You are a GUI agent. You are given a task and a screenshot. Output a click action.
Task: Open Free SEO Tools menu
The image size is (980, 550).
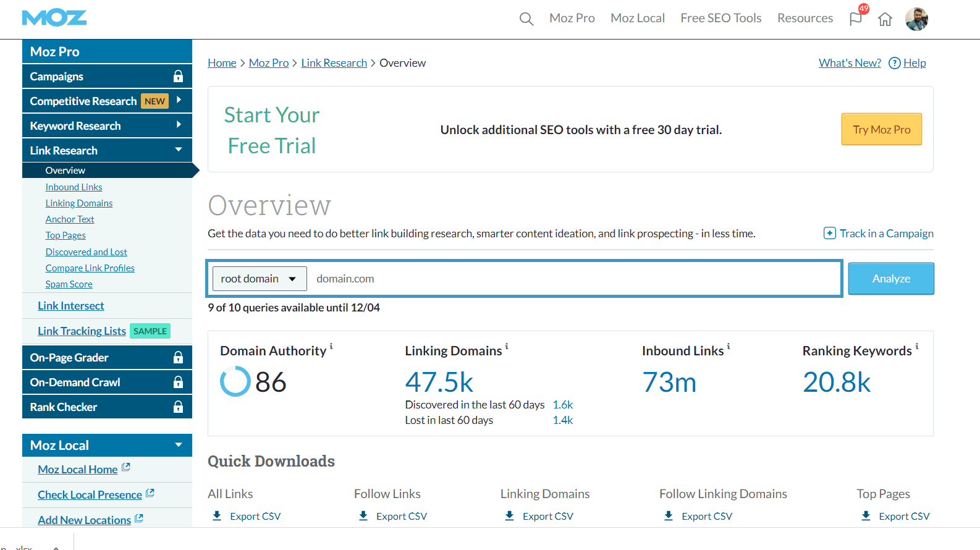(720, 19)
